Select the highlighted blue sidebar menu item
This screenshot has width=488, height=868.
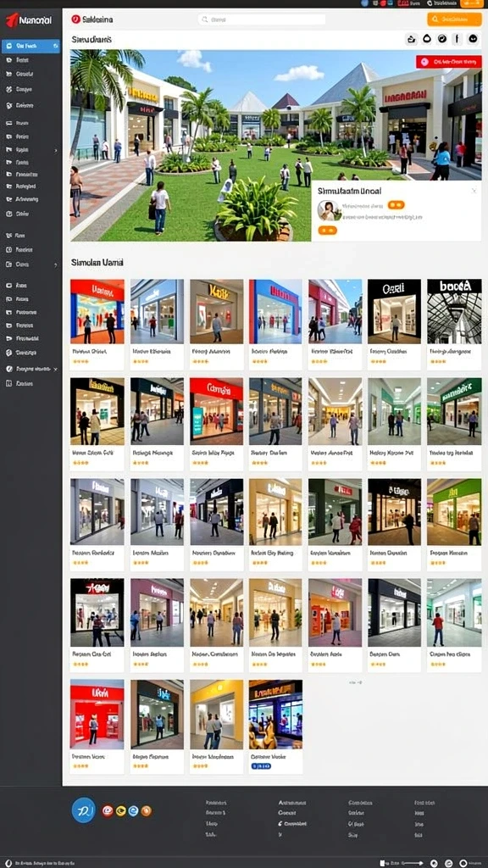(31, 47)
